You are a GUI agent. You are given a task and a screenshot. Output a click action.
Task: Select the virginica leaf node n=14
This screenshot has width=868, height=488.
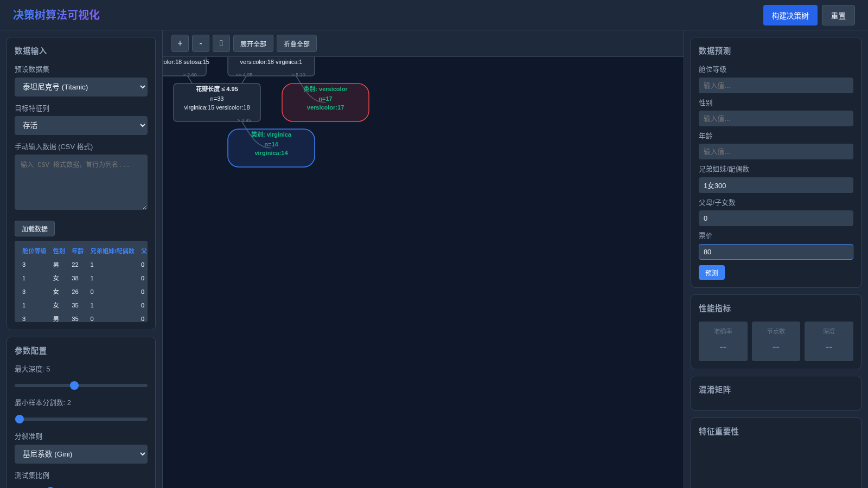click(271, 148)
